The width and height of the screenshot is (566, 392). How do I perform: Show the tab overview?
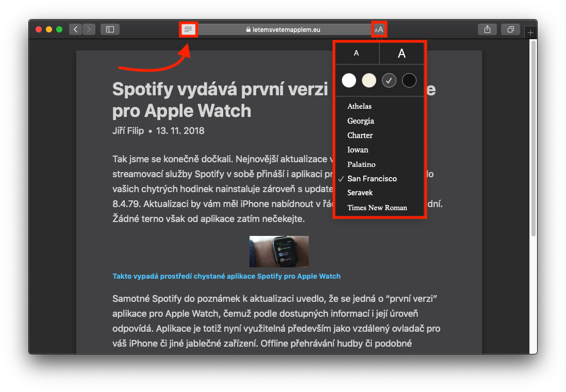click(x=510, y=29)
